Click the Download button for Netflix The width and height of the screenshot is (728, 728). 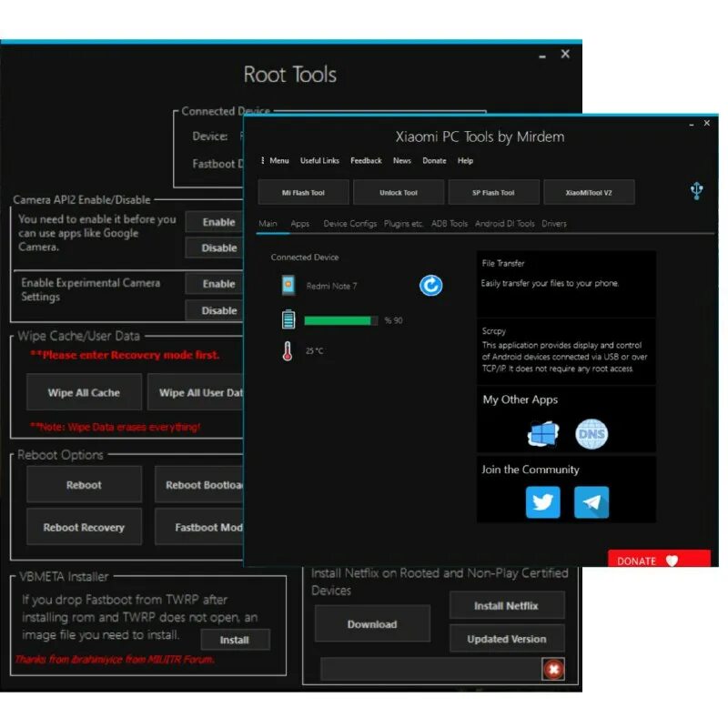coord(372,624)
